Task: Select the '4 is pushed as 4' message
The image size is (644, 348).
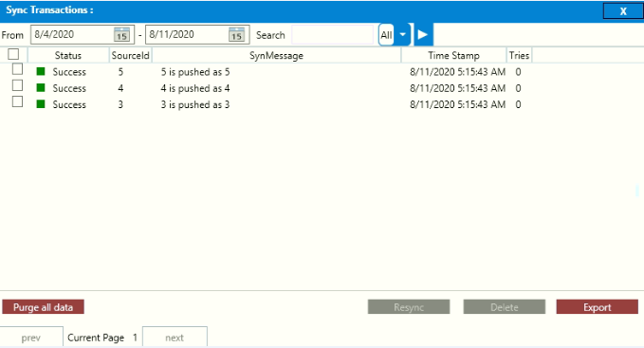Action: click(x=195, y=88)
